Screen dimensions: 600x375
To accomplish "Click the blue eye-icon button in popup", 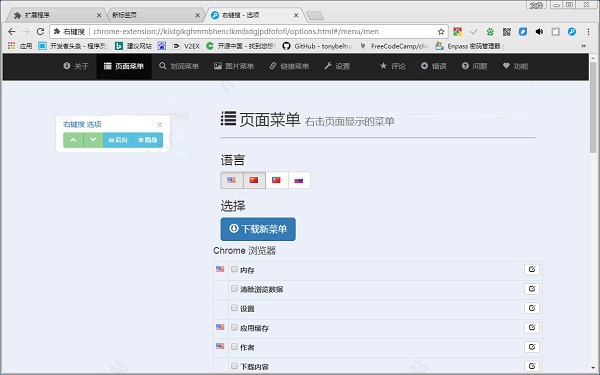I will tap(148, 140).
